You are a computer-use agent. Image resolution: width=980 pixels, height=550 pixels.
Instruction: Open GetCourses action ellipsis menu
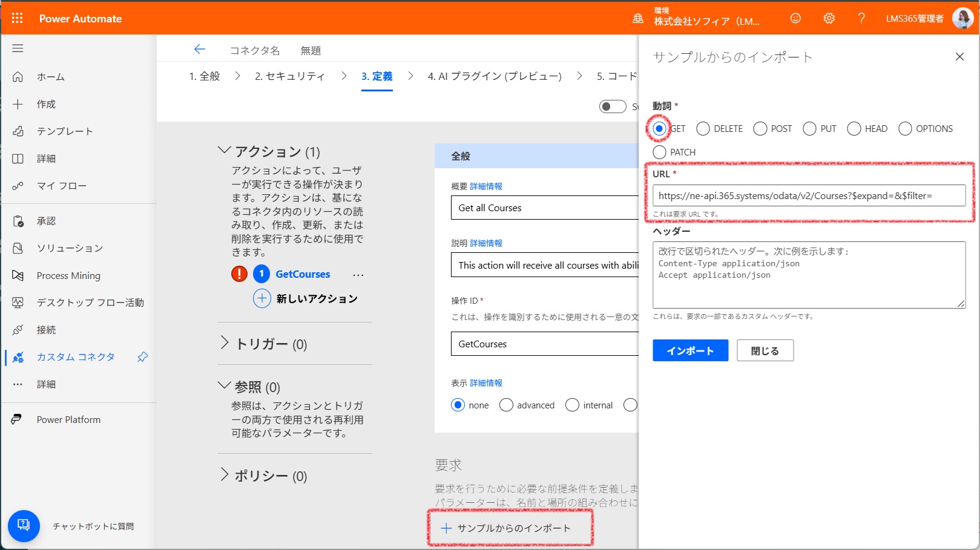pos(358,275)
